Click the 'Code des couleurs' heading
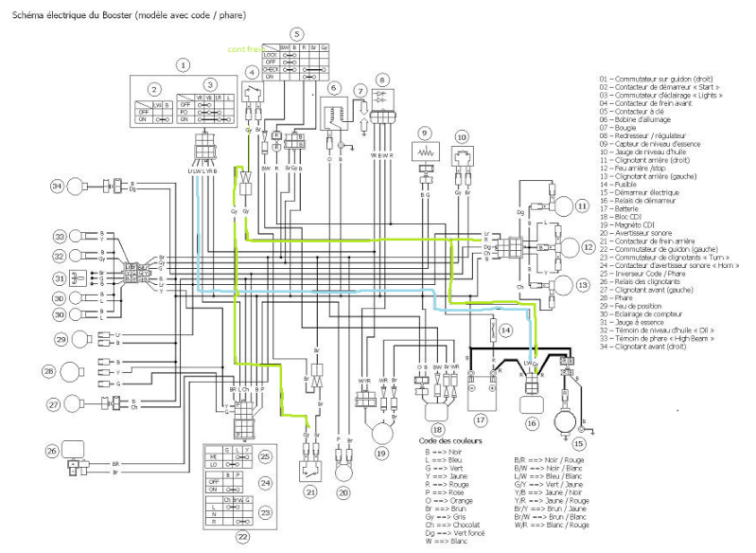The height and width of the screenshot is (553, 756). coord(450,440)
